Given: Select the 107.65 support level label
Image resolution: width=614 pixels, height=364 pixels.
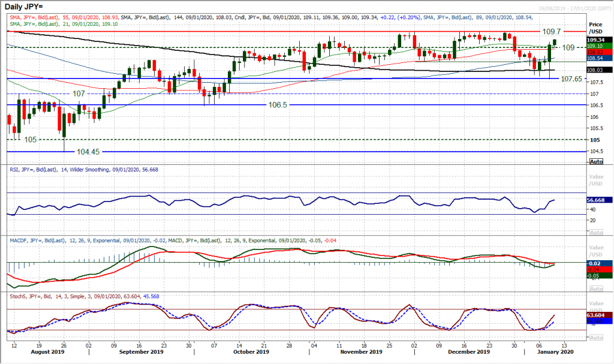Looking at the screenshot, I should click(x=572, y=79).
